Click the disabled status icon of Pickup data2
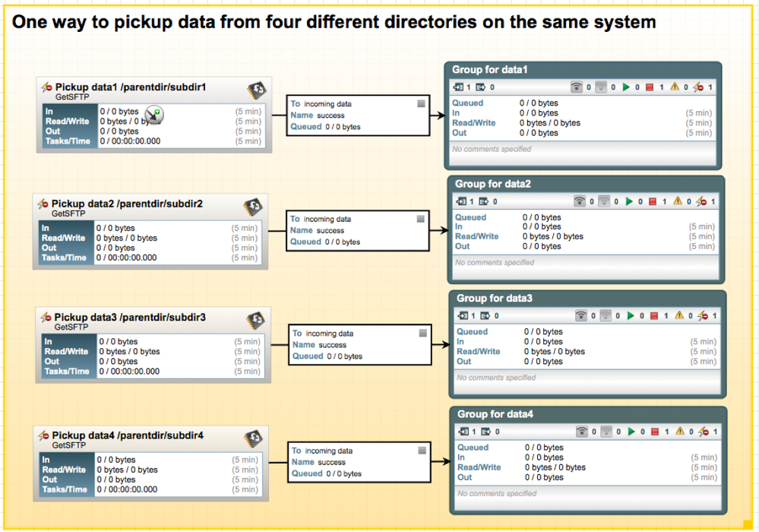This screenshot has height=532, width=759. tap(44, 204)
